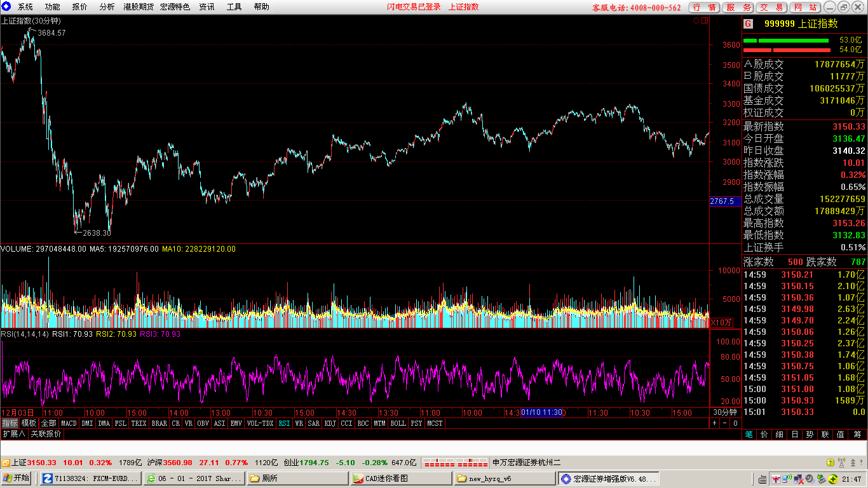The width and height of the screenshot is (868, 488).
Task: Switch to 日 tab in right panel
Action: pyautogui.click(x=795, y=435)
